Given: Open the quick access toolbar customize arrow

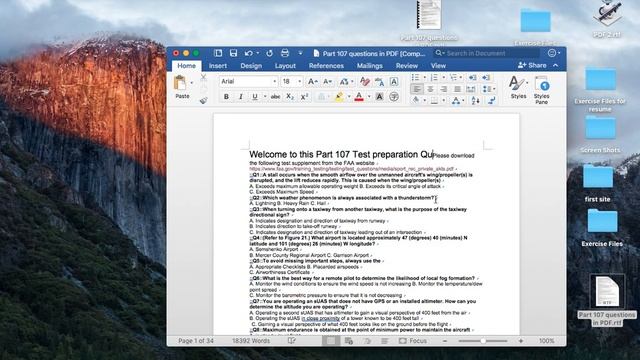Looking at the screenshot, I should pos(300,53).
